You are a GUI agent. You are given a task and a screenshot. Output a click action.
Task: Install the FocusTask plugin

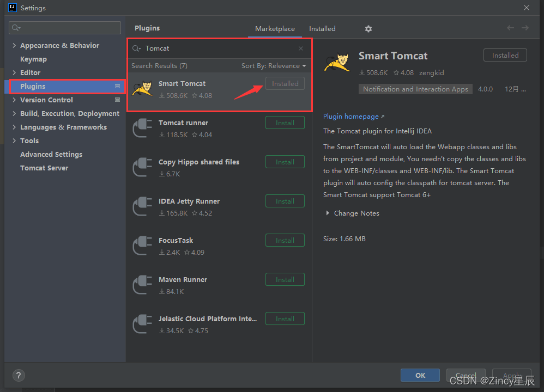coord(285,240)
